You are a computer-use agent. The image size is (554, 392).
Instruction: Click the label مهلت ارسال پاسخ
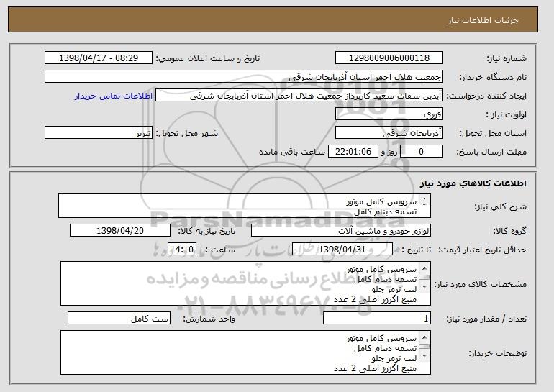[x=491, y=152]
